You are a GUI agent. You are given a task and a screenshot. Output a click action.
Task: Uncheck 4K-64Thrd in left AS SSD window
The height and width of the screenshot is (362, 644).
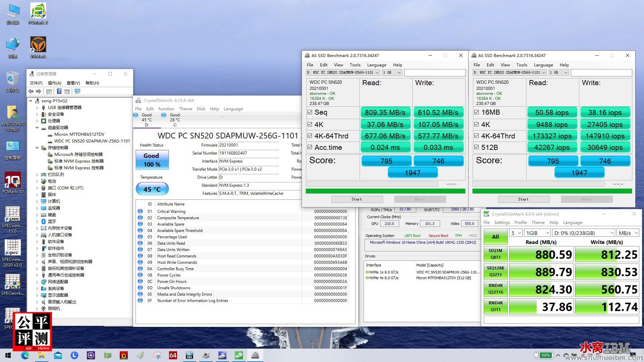(310, 136)
